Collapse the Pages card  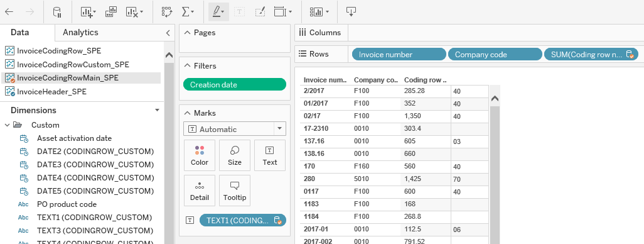(187, 33)
